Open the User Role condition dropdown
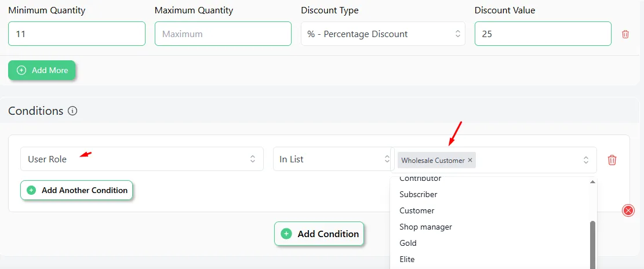The width and height of the screenshot is (644, 269). 141,159
